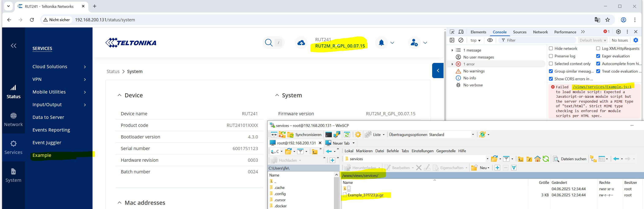This screenshot has width=644, height=209.
Task: Click the Teltonika cloud firmware update icon
Action: 301,43
